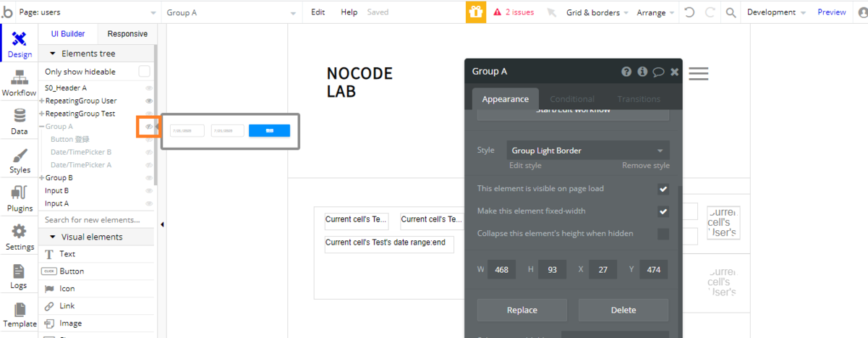Click the Edit style link
This screenshot has height=338, width=868.
point(525,166)
